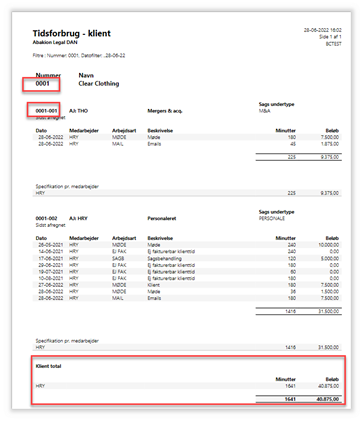Click the Personaleret case title
This screenshot has height=421, width=363.
162,218
